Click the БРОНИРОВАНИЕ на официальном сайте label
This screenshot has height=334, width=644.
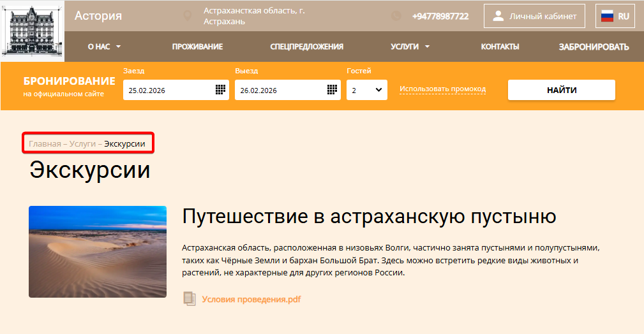70,86
